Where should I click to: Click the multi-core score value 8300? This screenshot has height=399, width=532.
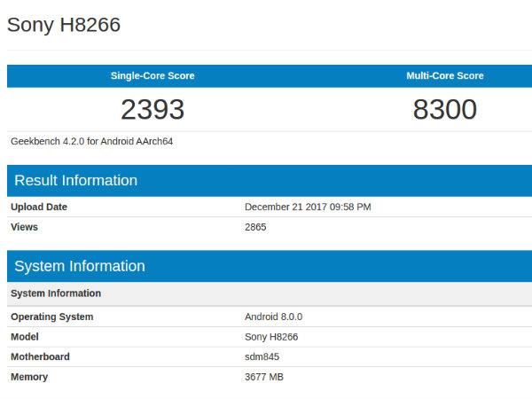pyautogui.click(x=445, y=110)
